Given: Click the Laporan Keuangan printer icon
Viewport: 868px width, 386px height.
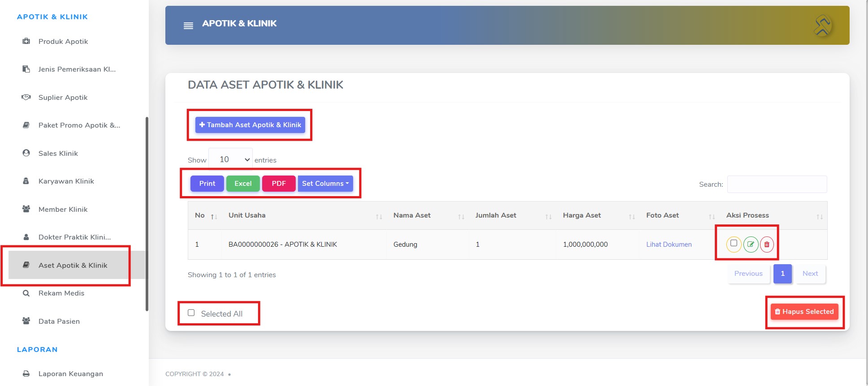Looking at the screenshot, I should pyautogui.click(x=26, y=373).
